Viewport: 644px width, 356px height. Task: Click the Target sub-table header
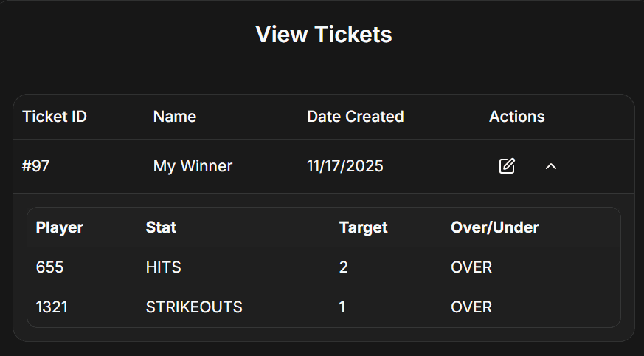[363, 227]
